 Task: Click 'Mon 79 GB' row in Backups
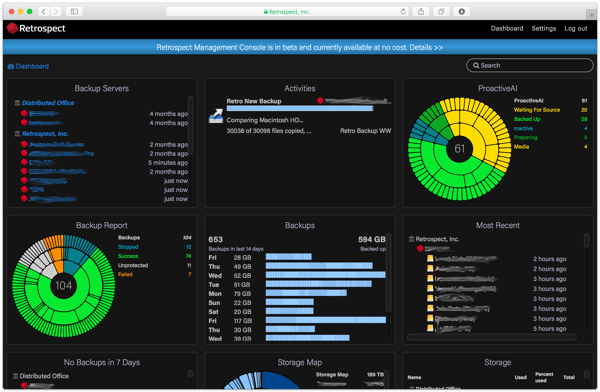(277, 293)
